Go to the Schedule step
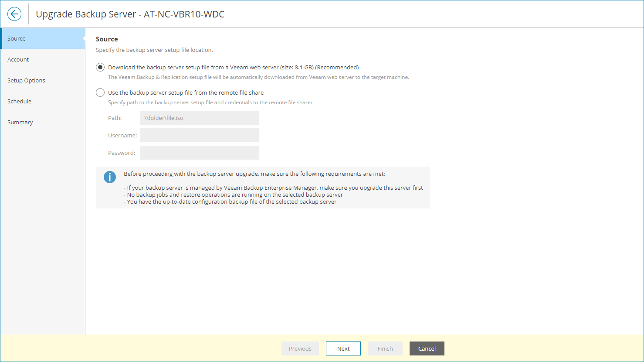Image resolution: width=644 pixels, height=362 pixels. (43, 101)
